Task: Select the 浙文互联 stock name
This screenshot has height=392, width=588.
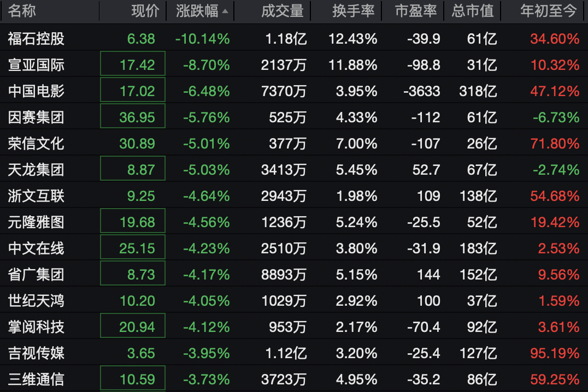Action: click(x=36, y=196)
